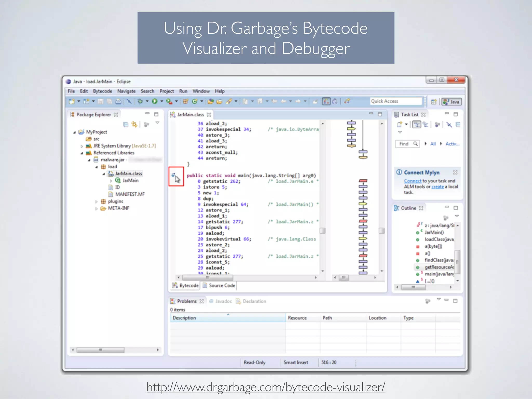Click the focus icon in Problems toolbar
Viewport: 532px width, 399px height.
pyautogui.click(x=428, y=301)
